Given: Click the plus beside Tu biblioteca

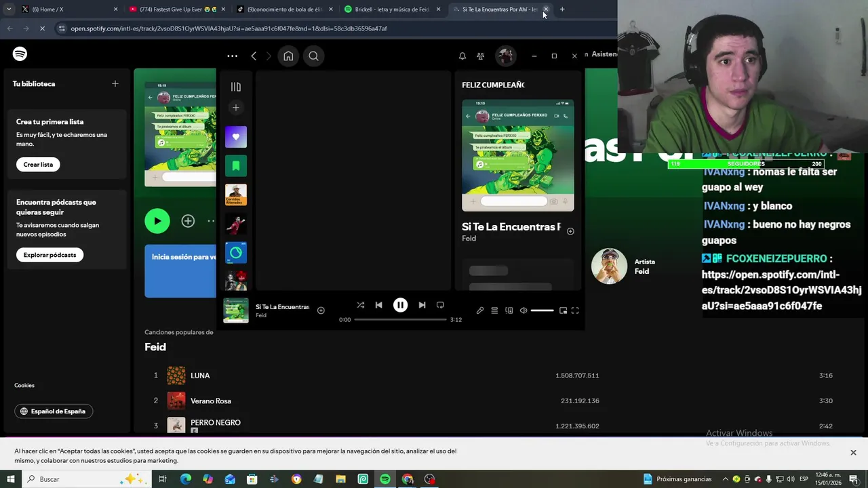Looking at the screenshot, I should [x=115, y=83].
